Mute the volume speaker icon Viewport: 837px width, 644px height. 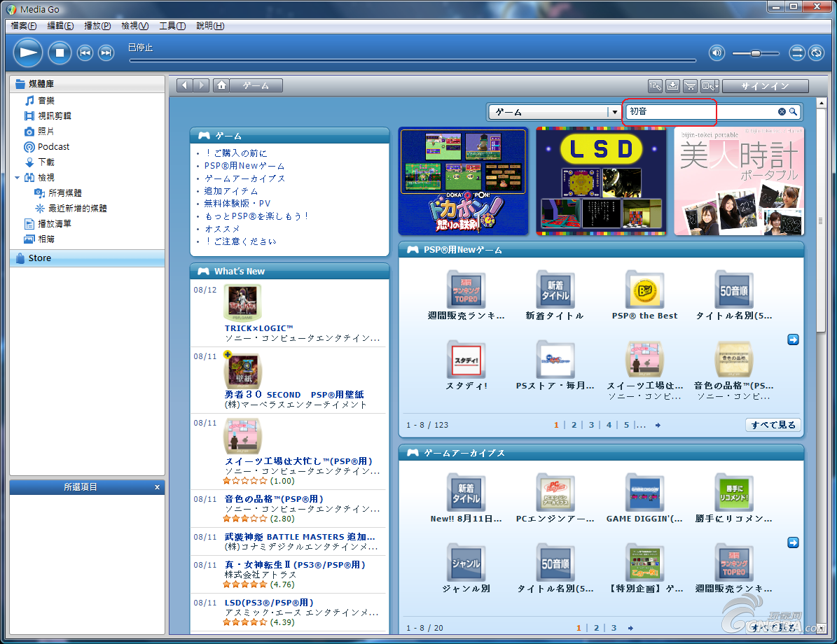point(717,52)
